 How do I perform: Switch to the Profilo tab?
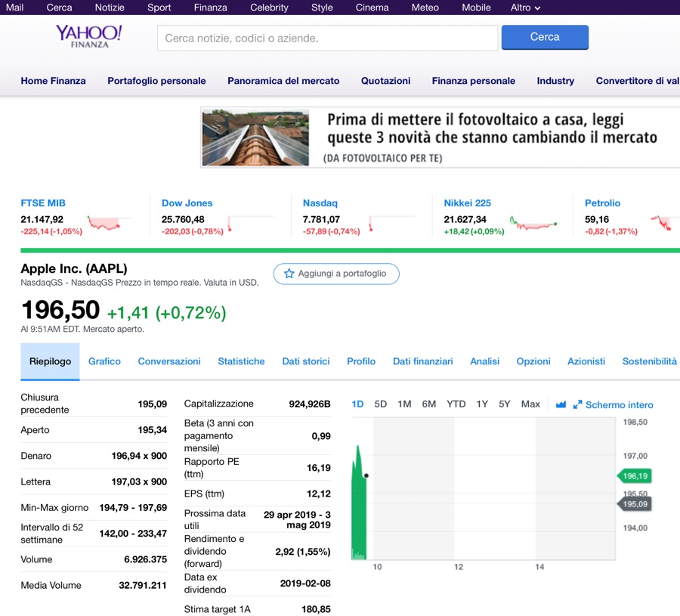pyautogui.click(x=361, y=361)
